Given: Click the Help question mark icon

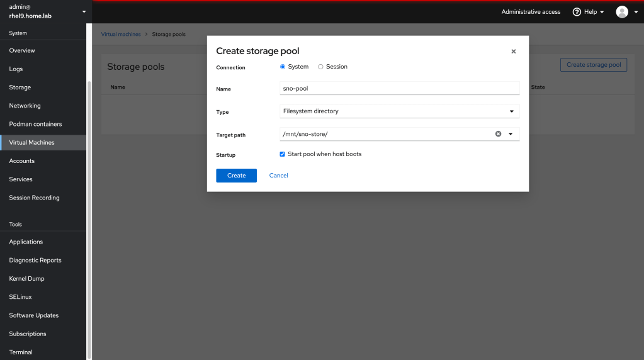Looking at the screenshot, I should (x=577, y=12).
